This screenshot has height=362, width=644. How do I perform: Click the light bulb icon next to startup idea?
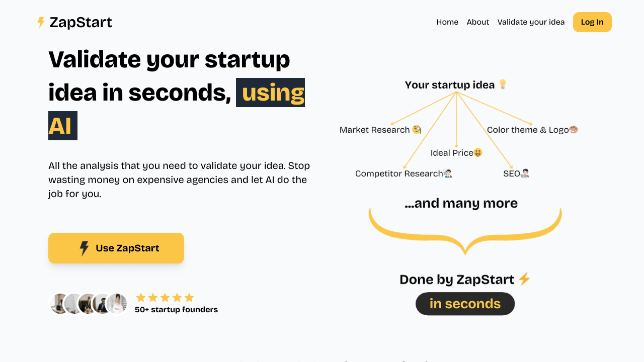click(504, 84)
